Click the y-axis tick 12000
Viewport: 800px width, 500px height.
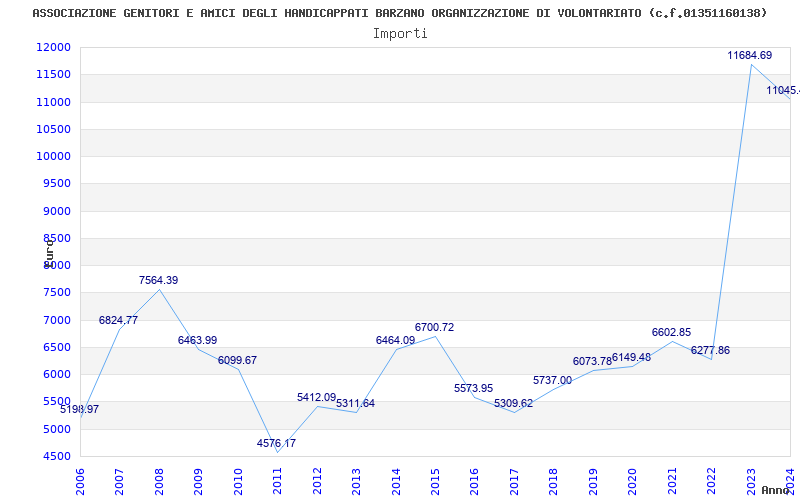[53, 47]
